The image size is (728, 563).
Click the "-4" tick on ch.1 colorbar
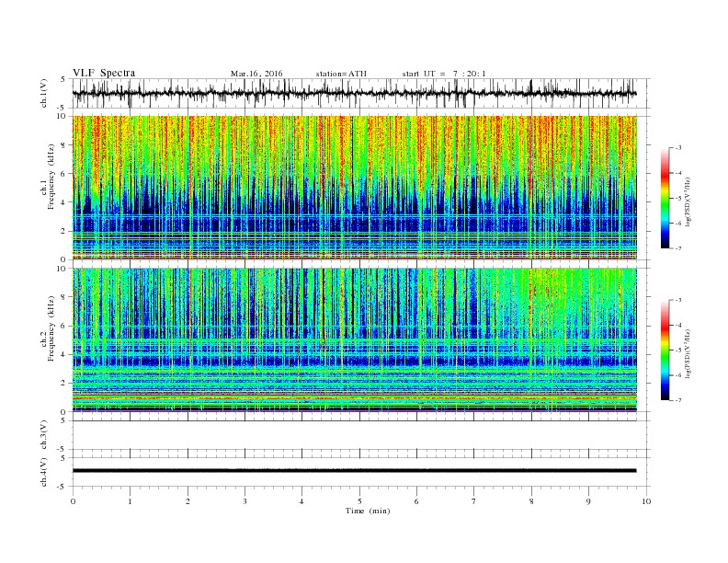(x=678, y=173)
